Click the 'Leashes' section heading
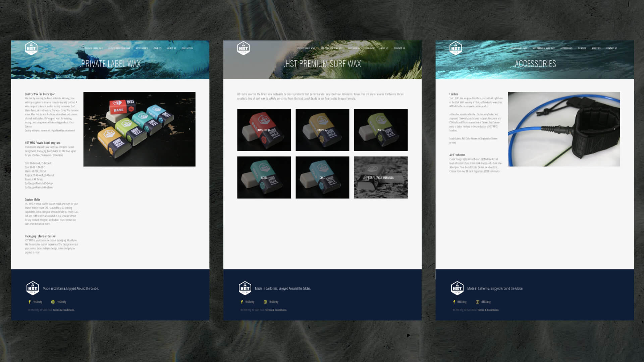Image resolution: width=644 pixels, height=362 pixels. [x=453, y=94]
